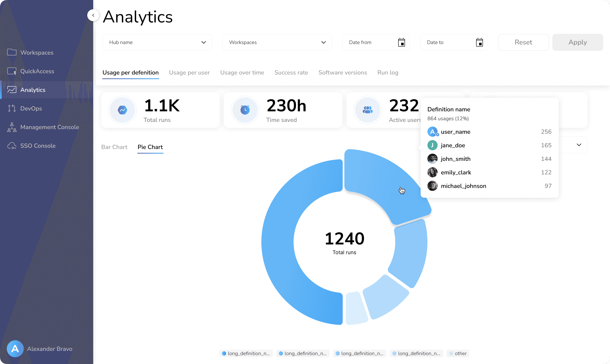
Task: Switch to the Bar Chart view
Action: [x=114, y=147]
